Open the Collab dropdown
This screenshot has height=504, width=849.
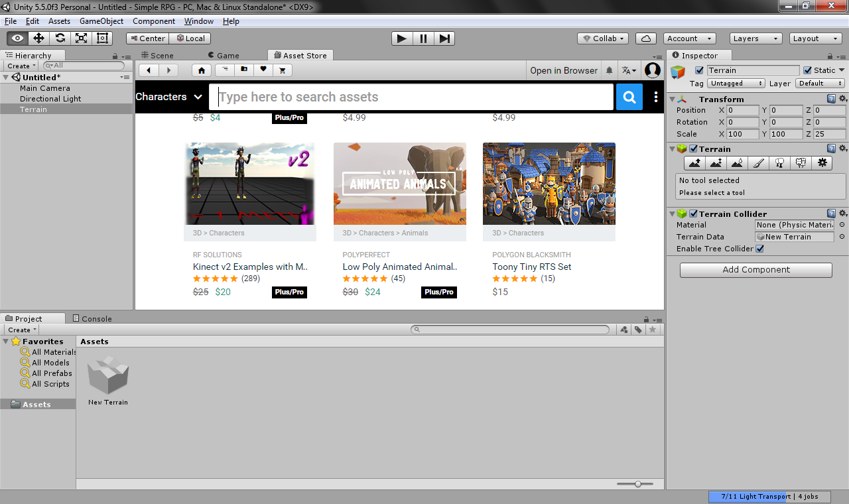(603, 38)
